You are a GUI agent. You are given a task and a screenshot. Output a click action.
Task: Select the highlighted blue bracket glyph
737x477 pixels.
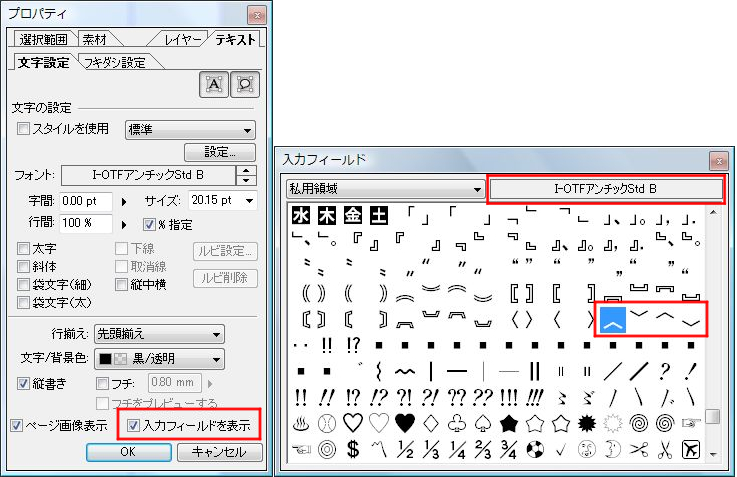[612, 320]
